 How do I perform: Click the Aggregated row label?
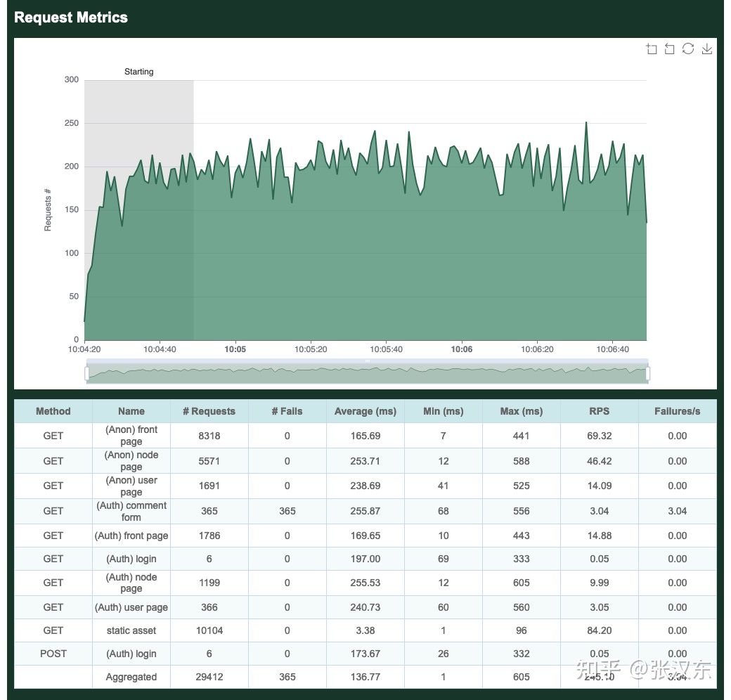(x=131, y=677)
